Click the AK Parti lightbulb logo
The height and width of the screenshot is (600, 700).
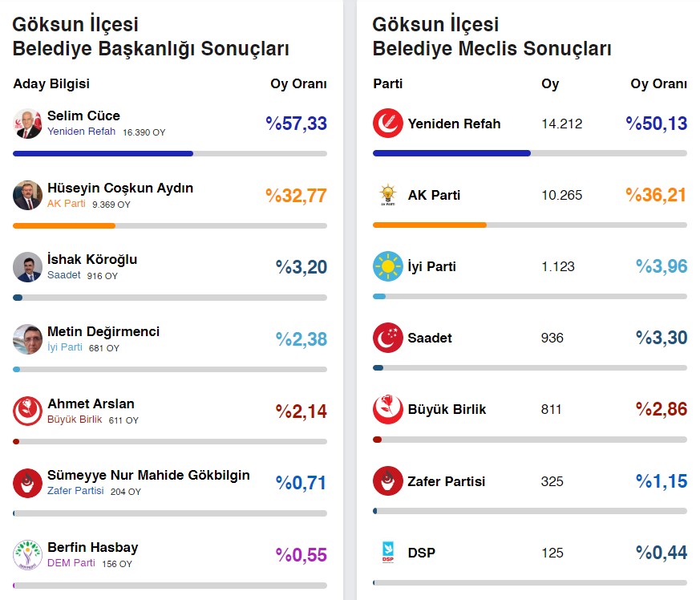pyautogui.click(x=388, y=195)
